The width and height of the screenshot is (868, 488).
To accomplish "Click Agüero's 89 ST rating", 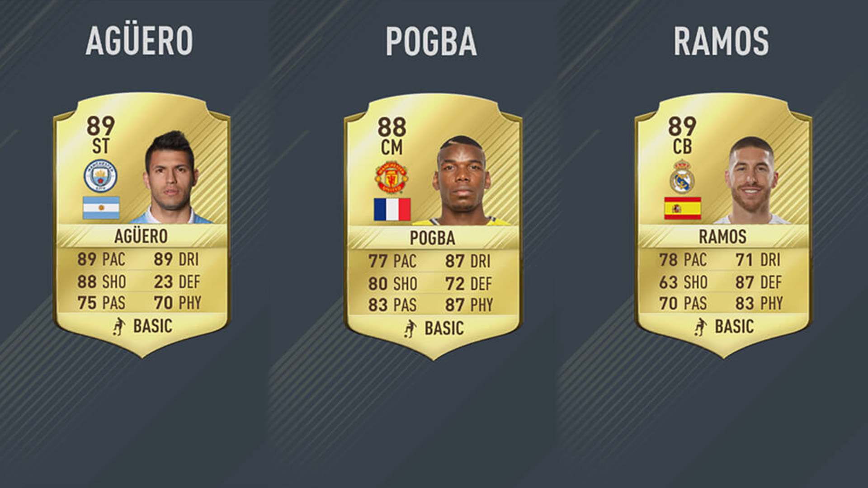I will tap(100, 135).
